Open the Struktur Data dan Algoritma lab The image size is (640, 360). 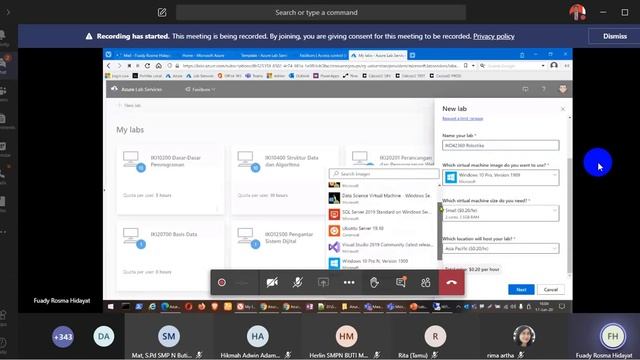click(x=285, y=180)
